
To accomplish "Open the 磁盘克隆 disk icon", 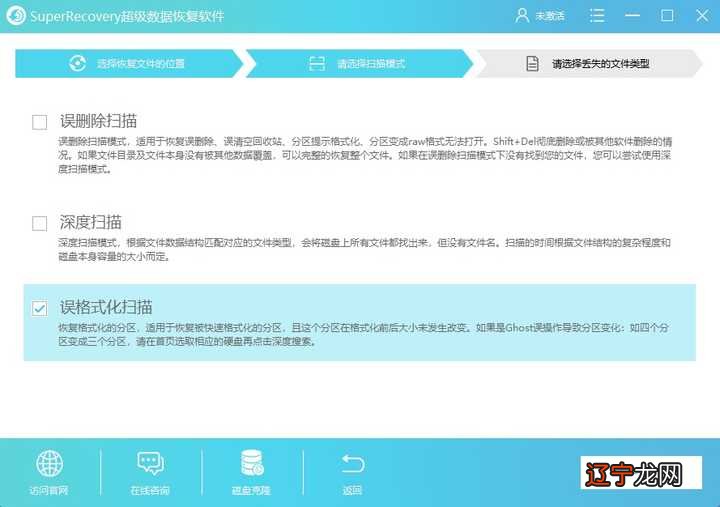I will click(252, 462).
